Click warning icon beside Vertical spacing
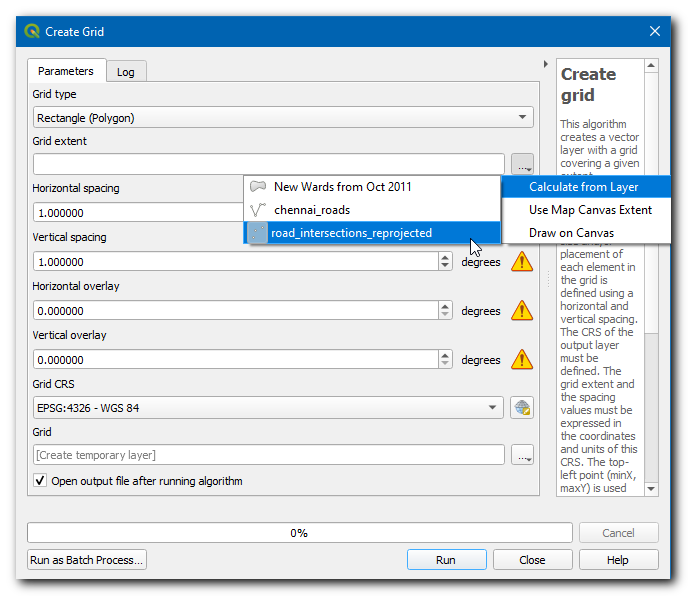Viewport: 688px width, 596px height. point(521,262)
